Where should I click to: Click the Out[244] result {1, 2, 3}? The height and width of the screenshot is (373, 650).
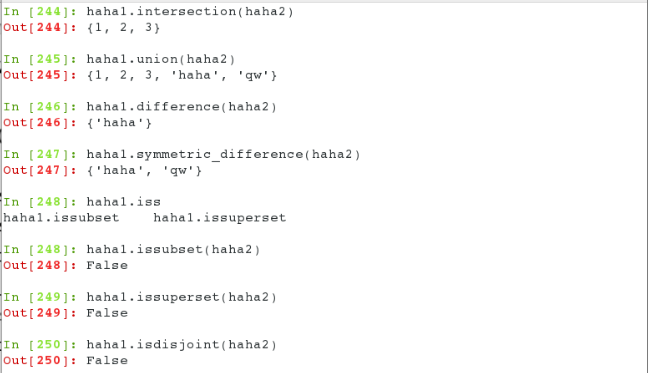pos(123,28)
